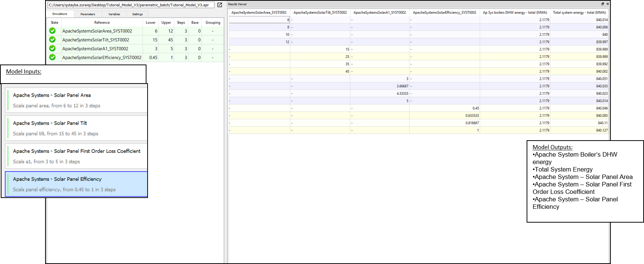Viewport: 644px width, 264px height.
Task: Click the green check state icon for ApacheSystemsSolarArea_SYST0002
Action: coord(53,31)
